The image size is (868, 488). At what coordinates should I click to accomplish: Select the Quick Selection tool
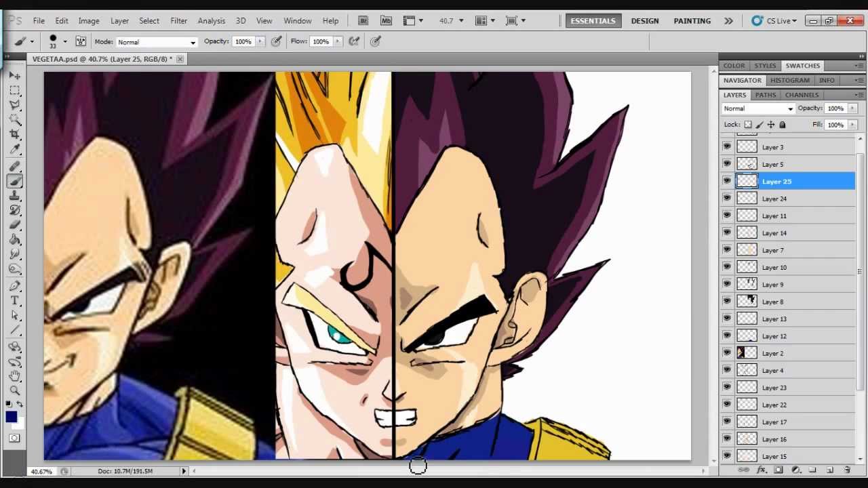[x=14, y=120]
